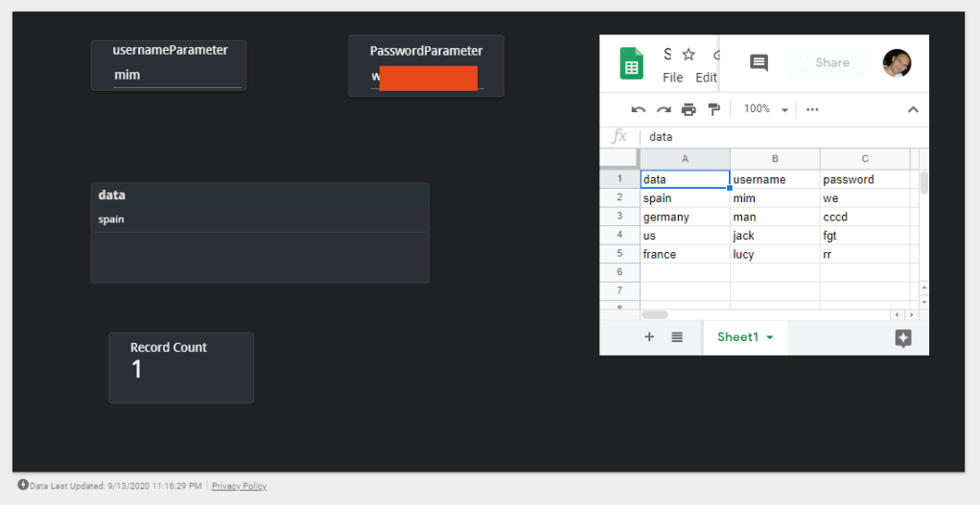
Task: Click the horizontal scrollbar in the spreadsheet
Action: [x=654, y=314]
